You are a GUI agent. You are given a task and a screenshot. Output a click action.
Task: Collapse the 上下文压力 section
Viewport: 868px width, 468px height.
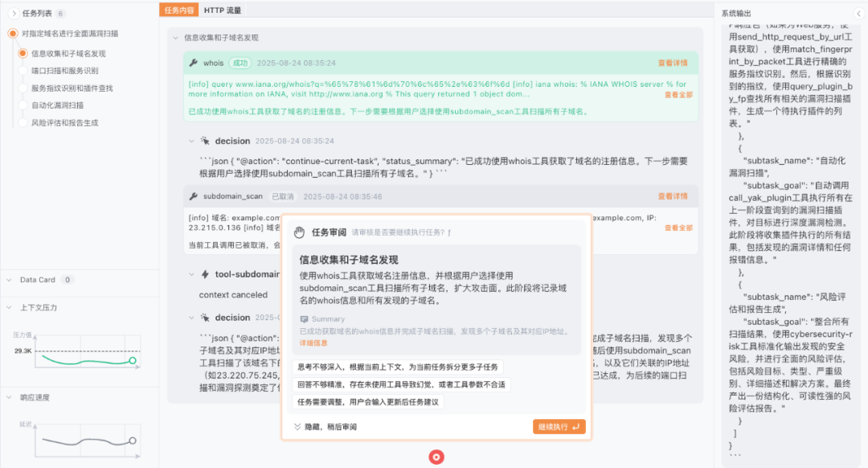9,307
